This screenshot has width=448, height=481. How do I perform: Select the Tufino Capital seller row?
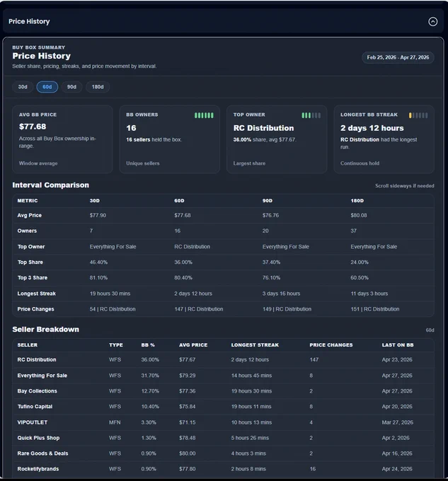[223, 407]
